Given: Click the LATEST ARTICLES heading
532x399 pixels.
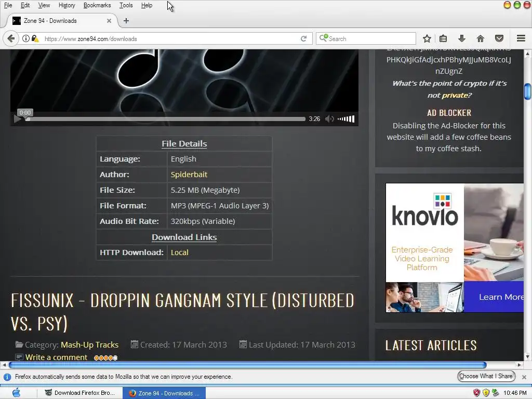Looking at the screenshot, I should pos(431,345).
